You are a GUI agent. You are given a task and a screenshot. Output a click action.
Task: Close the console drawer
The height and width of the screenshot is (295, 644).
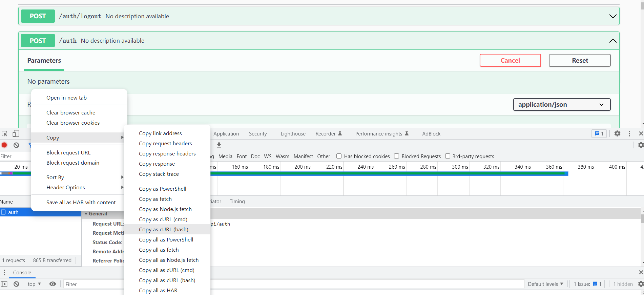pyautogui.click(x=641, y=273)
